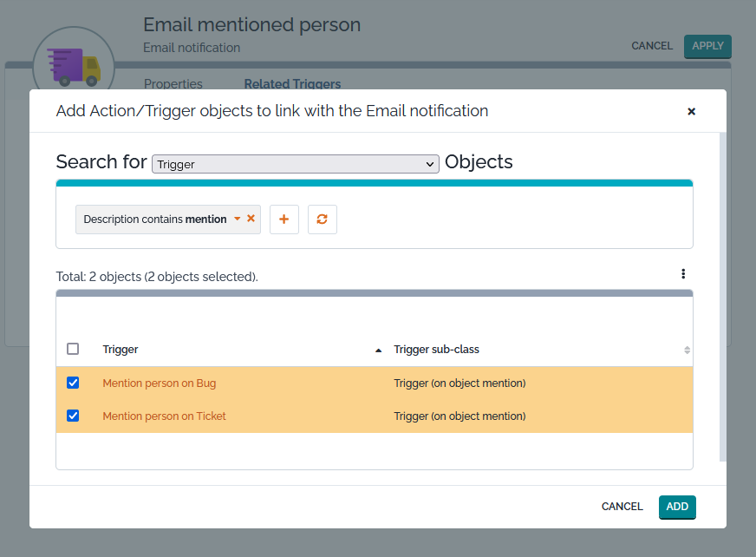Switch to the Properties tab

[x=173, y=84]
